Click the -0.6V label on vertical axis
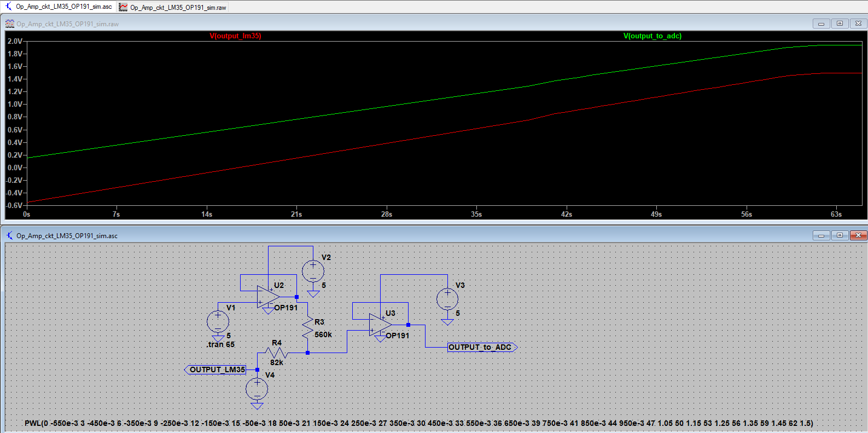868x433 pixels. (x=14, y=205)
